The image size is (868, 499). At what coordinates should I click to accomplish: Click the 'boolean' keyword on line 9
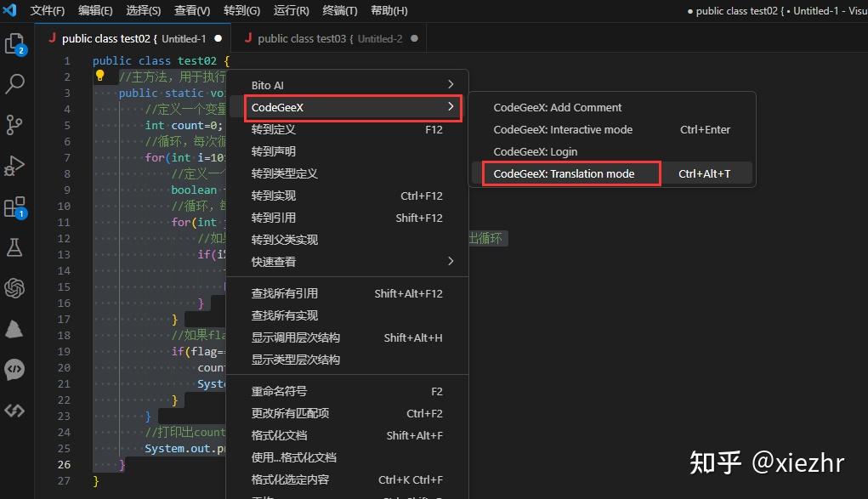pyautogui.click(x=194, y=190)
